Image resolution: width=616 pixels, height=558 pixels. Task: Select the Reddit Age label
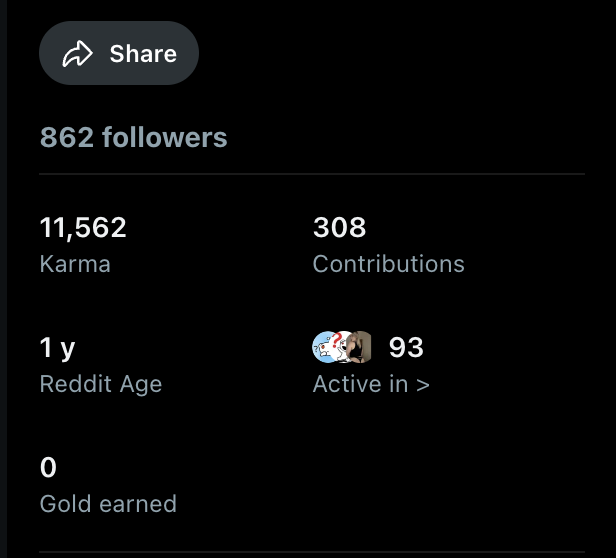[x=100, y=384]
